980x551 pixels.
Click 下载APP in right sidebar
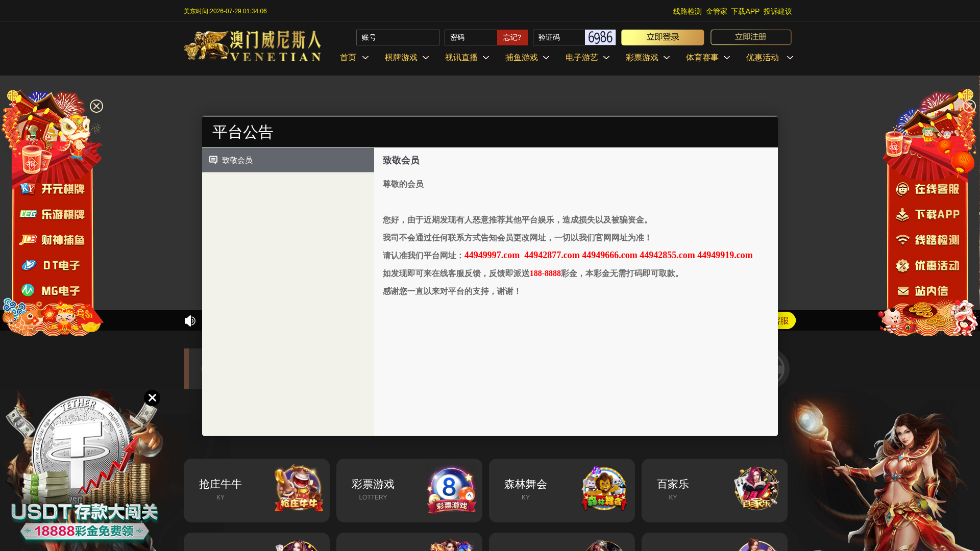[x=927, y=215]
